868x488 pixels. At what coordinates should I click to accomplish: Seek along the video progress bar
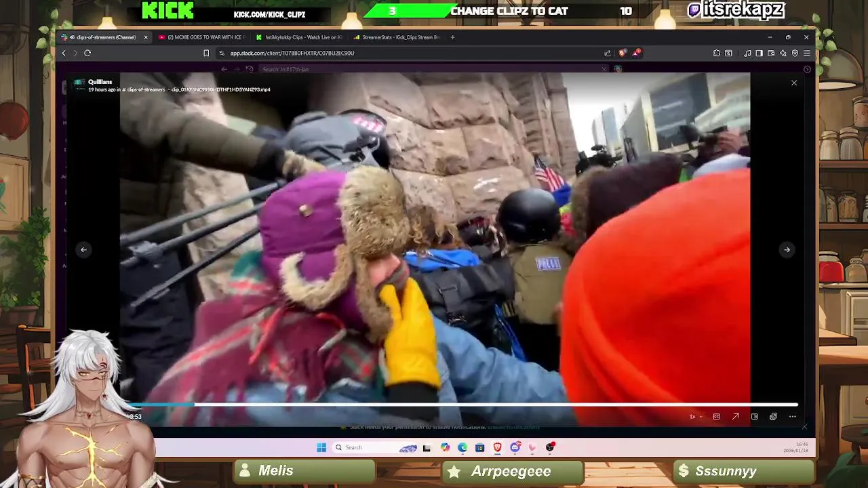point(463,405)
